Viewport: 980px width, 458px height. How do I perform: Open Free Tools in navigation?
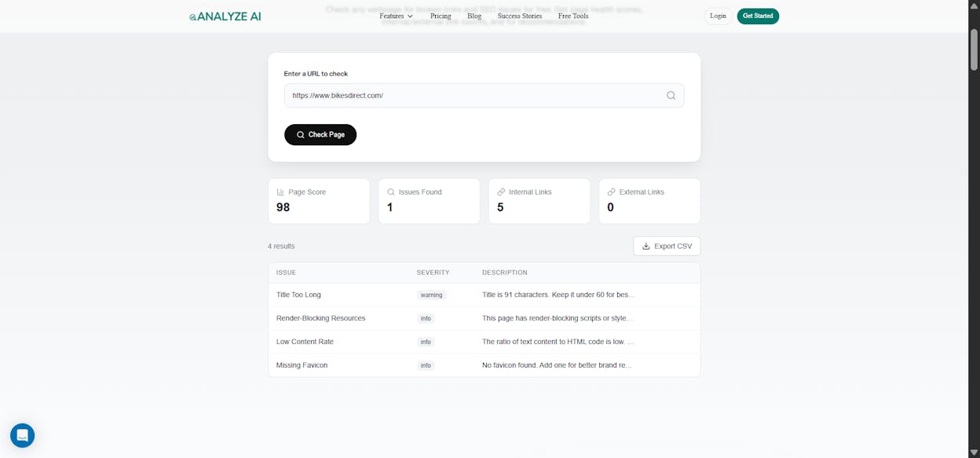pos(573,16)
